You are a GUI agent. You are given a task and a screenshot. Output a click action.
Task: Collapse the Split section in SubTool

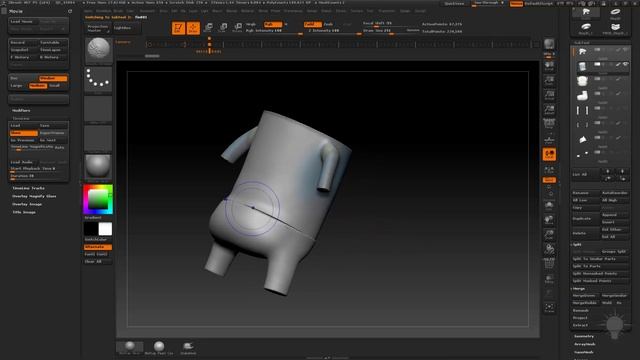point(577,244)
